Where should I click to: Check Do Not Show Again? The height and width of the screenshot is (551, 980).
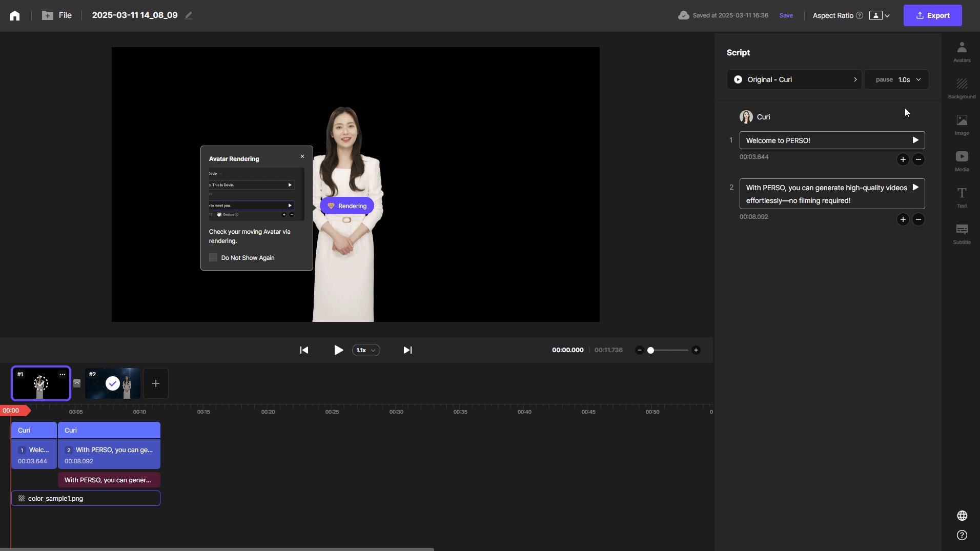click(213, 257)
